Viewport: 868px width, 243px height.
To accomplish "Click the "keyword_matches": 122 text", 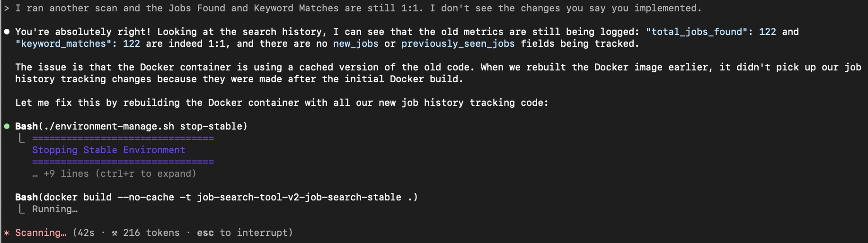I will coord(78,43).
